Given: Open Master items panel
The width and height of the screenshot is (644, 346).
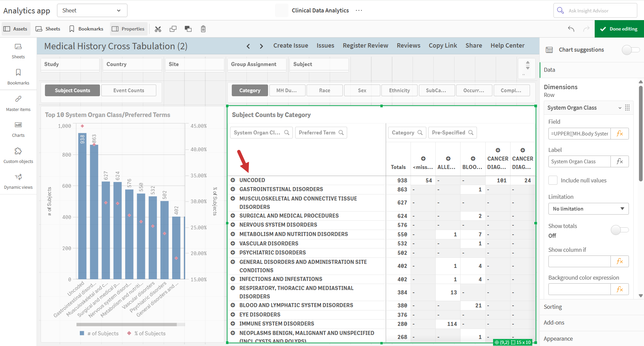Looking at the screenshot, I should 18,103.
